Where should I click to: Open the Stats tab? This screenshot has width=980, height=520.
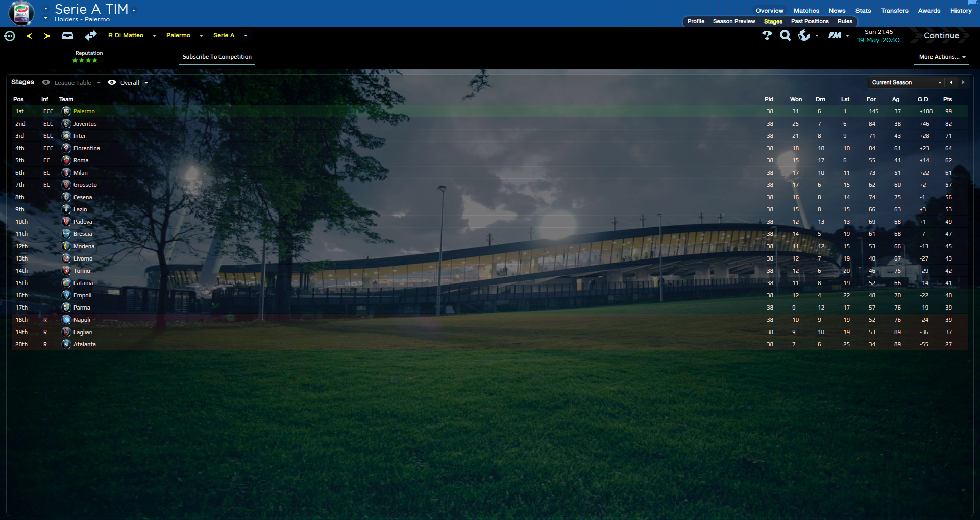click(863, 11)
